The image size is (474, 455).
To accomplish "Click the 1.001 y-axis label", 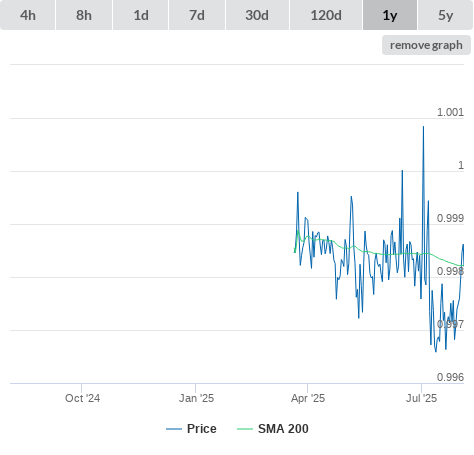I will pos(450,112).
